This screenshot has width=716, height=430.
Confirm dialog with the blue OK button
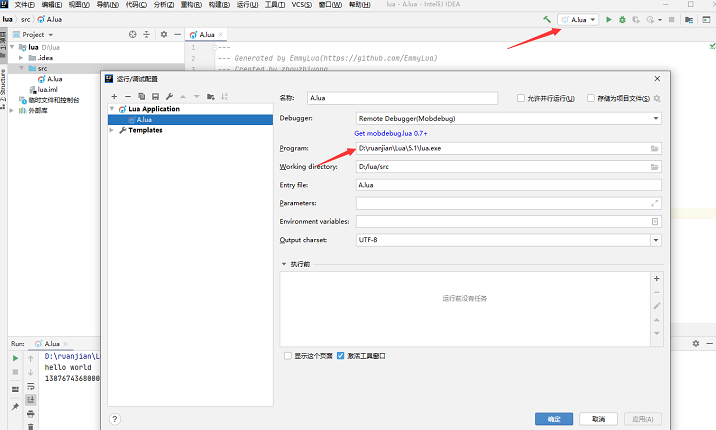pyautogui.click(x=554, y=419)
